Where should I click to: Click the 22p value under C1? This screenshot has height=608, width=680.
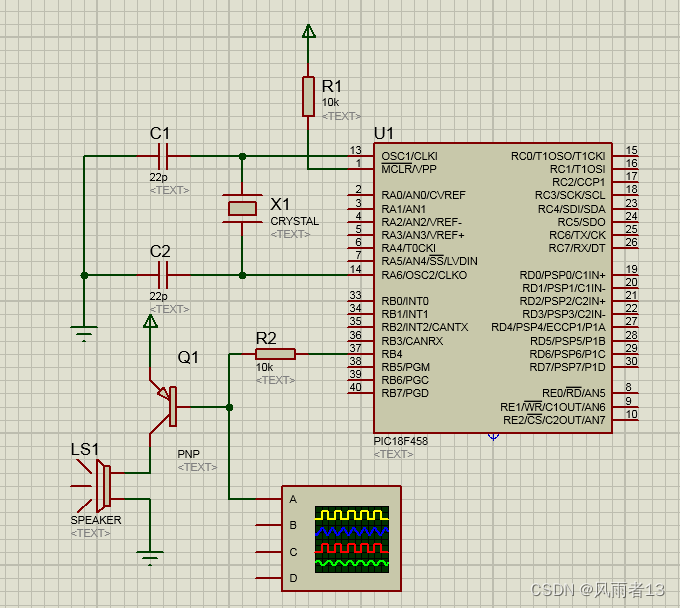158,177
